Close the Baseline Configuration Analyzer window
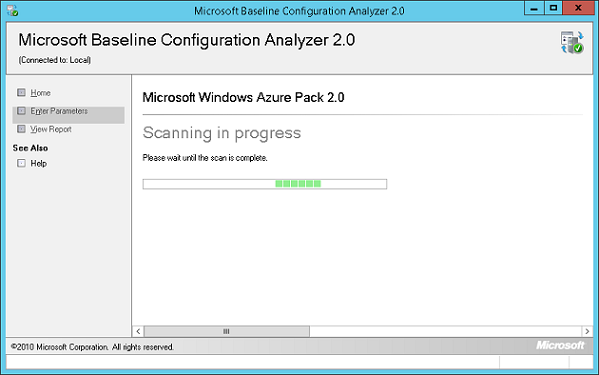 click(578, 8)
